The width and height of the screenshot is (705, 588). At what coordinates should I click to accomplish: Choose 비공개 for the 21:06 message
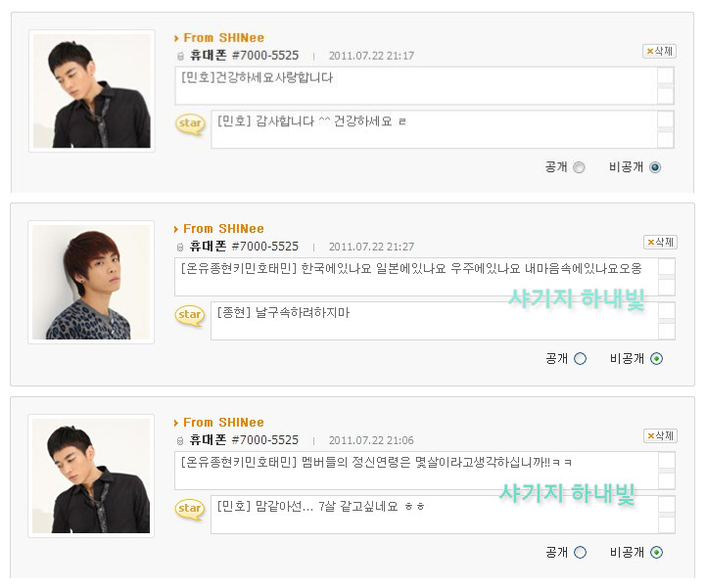point(656,553)
